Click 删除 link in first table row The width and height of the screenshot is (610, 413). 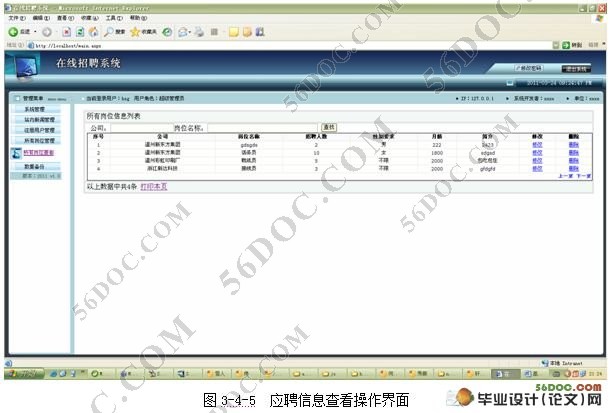tap(573, 145)
